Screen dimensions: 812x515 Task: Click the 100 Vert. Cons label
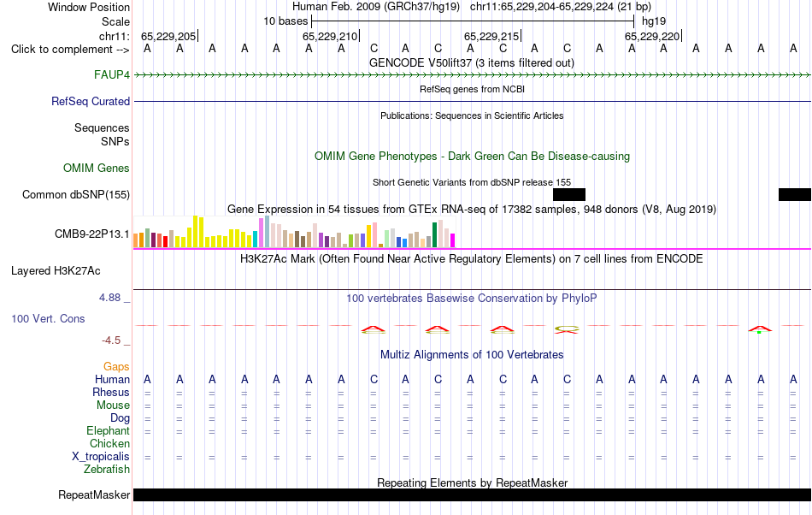[x=48, y=318]
